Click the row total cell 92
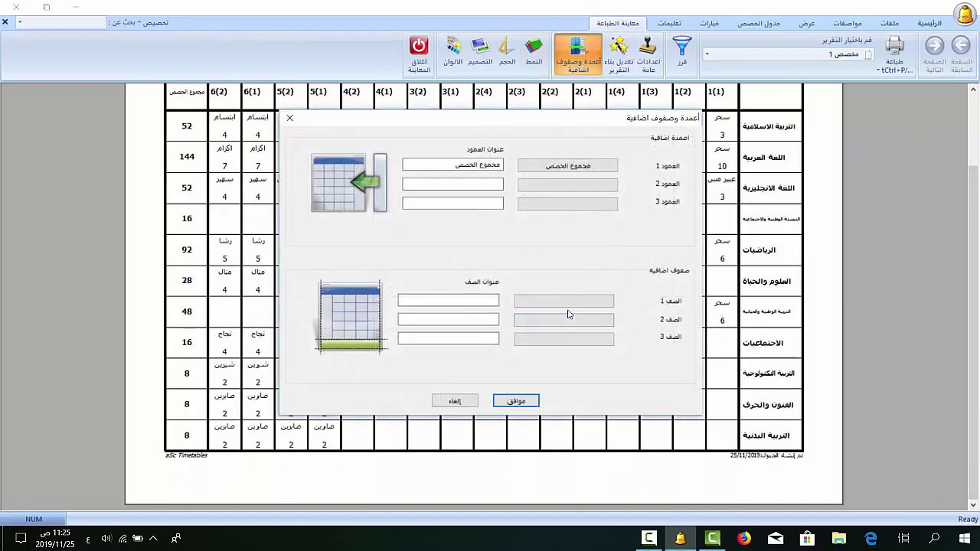Screen dimensions: 980x551 click(187, 249)
